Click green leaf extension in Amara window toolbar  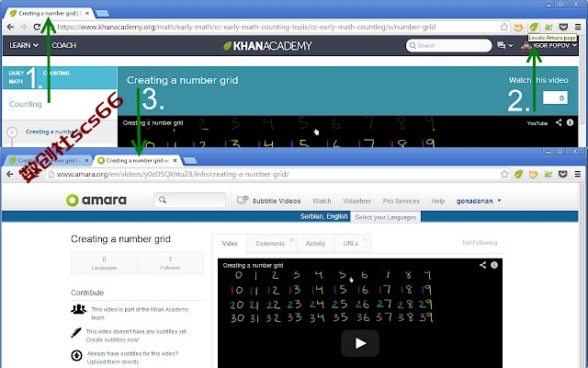(518, 174)
